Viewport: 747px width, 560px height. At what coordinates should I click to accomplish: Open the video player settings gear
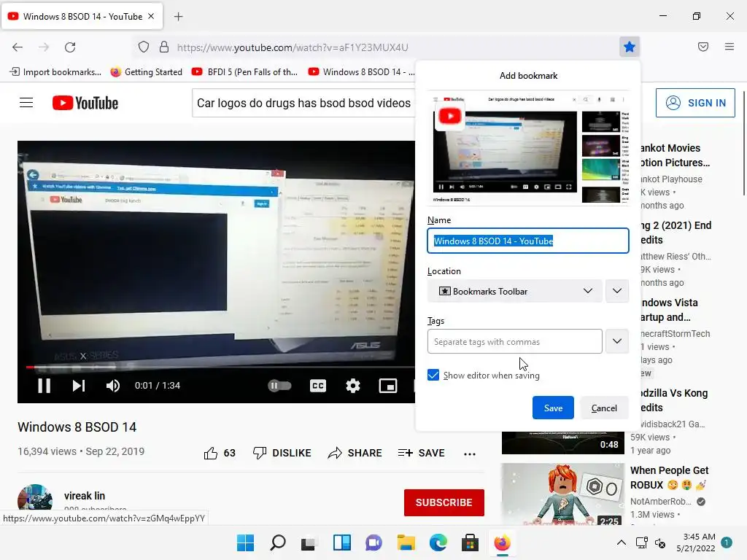coord(352,386)
